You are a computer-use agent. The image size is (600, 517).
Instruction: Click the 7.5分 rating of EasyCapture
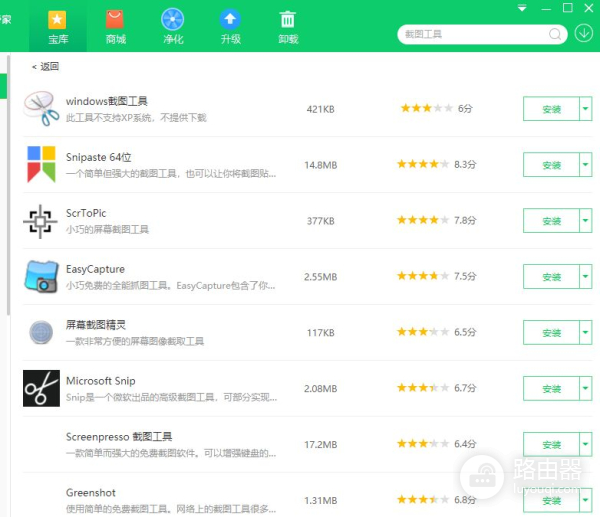click(x=437, y=276)
